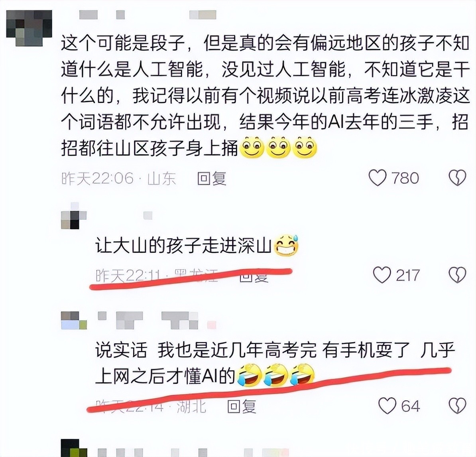This screenshot has width=476, height=457.
Task: Open the top commenter's blurred username
Action: point(148,15)
